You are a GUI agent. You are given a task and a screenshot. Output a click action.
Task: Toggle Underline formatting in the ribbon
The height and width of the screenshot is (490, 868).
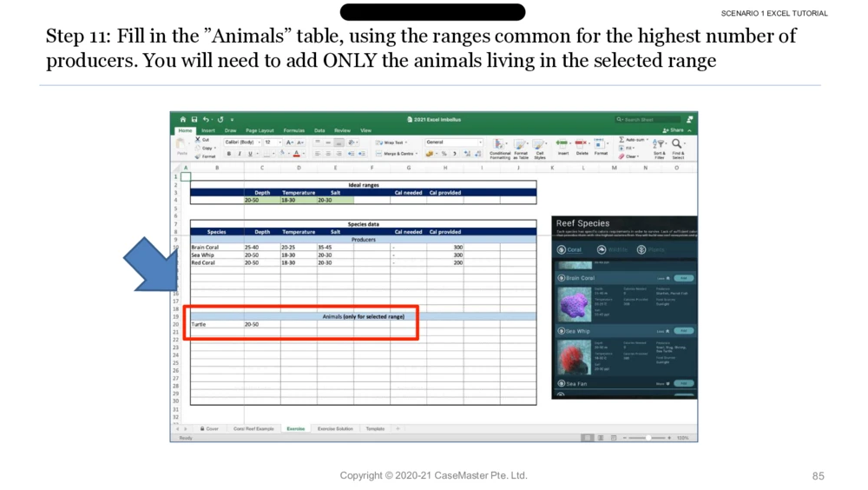(x=249, y=154)
